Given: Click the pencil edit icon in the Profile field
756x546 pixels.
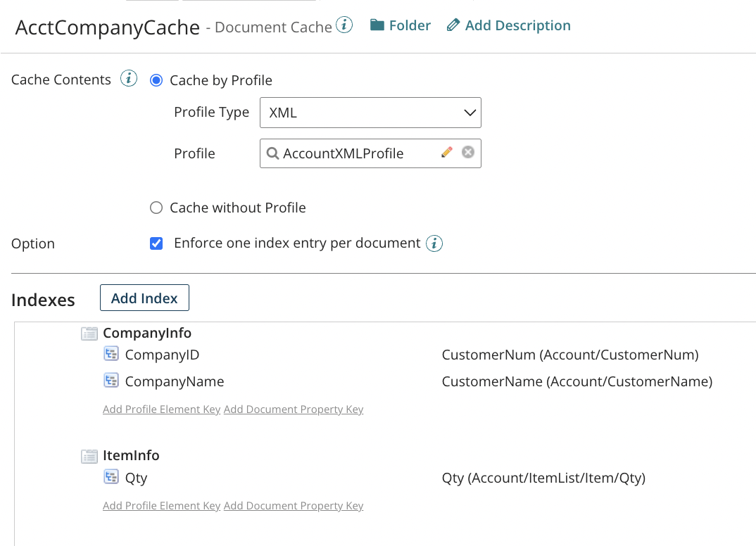Looking at the screenshot, I should tap(447, 153).
